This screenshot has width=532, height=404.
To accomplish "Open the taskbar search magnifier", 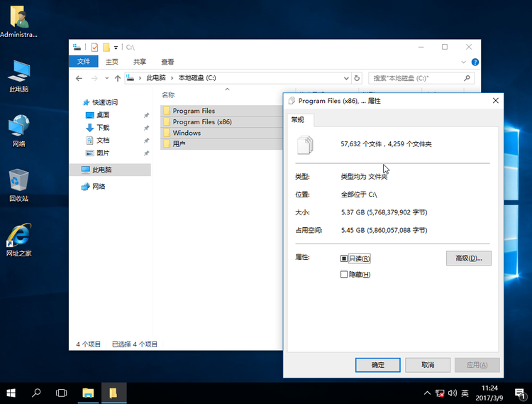I will coord(36,393).
